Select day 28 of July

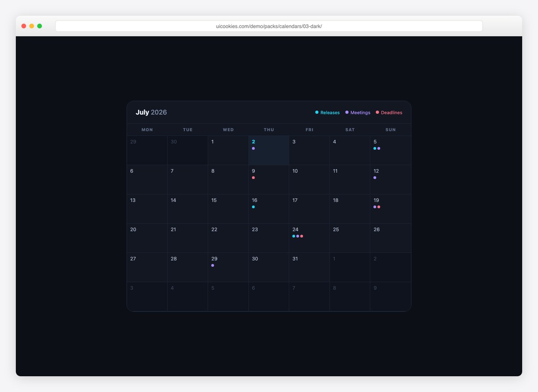coord(188,267)
